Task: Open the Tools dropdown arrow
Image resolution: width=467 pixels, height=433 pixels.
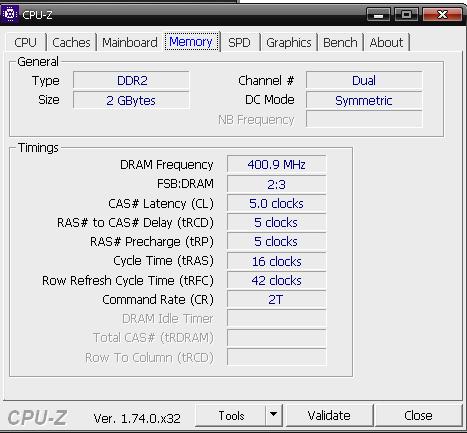Action: (x=274, y=415)
